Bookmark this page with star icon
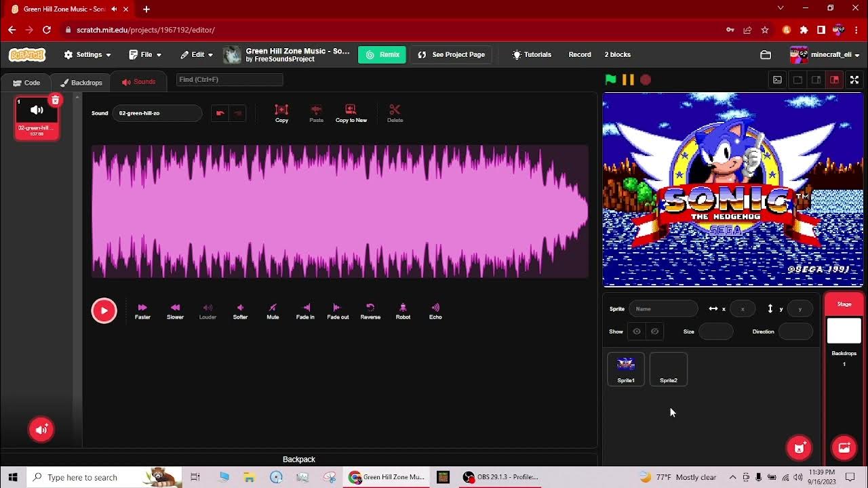The image size is (868, 488). point(765,30)
